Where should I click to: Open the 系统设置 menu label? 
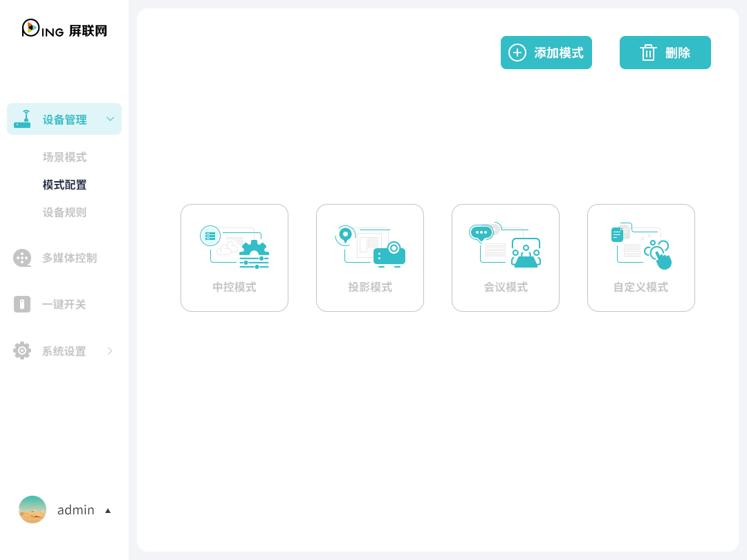click(64, 351)
